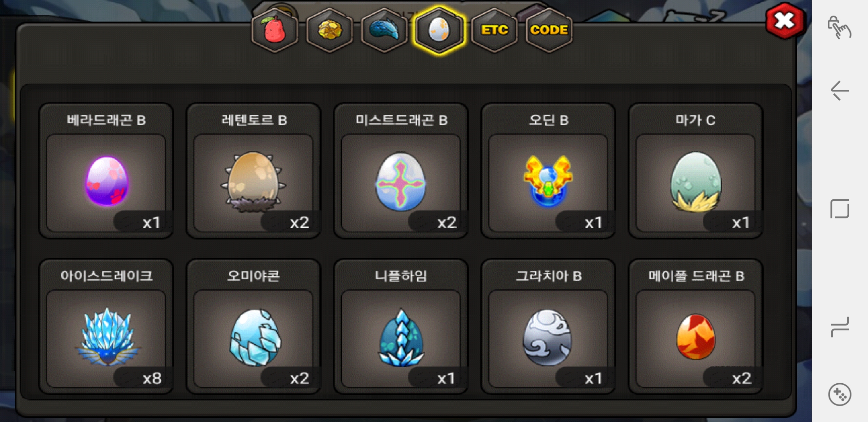Tap the green 마가 C egg
The image size is (868, 422).
696,170
